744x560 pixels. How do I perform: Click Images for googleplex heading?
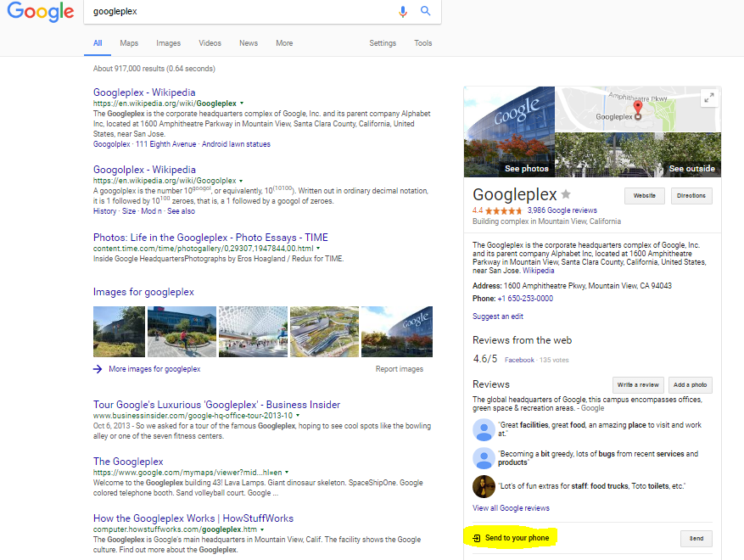pos(143,293)
